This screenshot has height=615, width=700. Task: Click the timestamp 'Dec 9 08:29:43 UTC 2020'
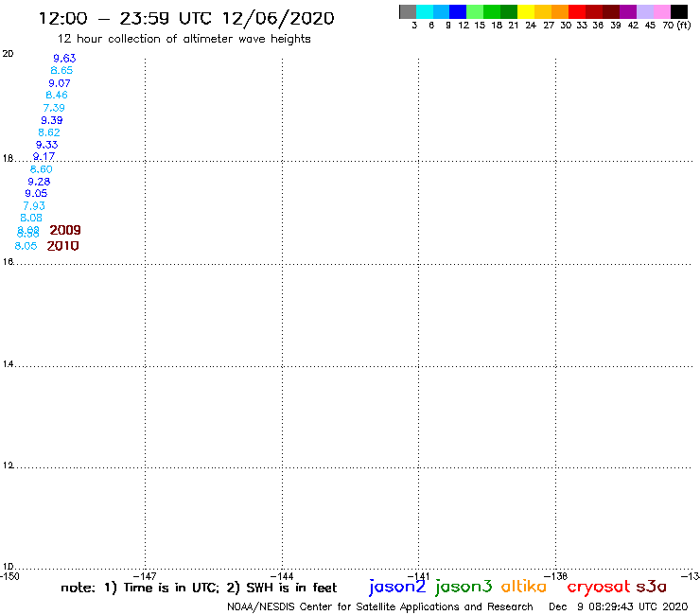pos(619,607)
